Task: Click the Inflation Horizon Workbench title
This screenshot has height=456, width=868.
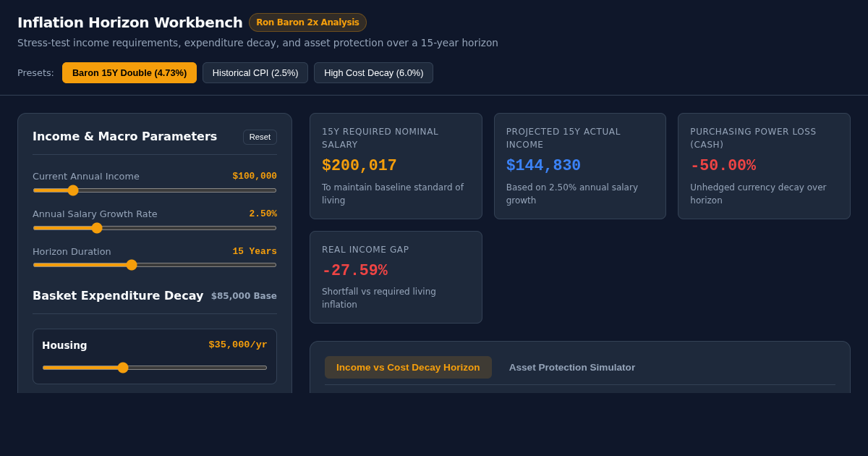Action: coord(130,22)
